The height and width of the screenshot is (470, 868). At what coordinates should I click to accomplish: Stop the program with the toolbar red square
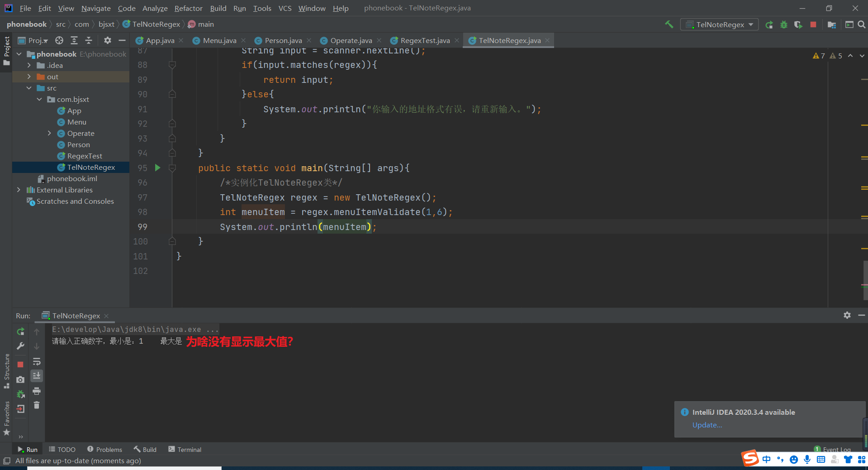813,24
